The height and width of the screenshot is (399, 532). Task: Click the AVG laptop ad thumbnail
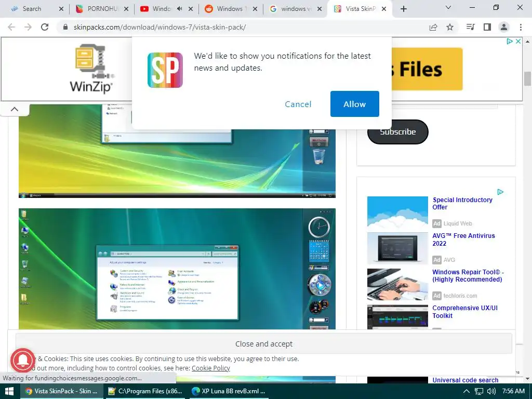pos(397,248)
